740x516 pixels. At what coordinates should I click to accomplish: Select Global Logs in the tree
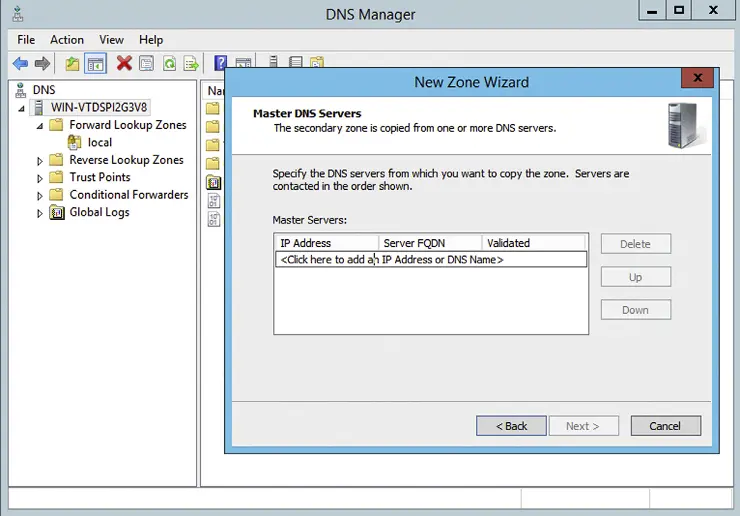(99, 213)
